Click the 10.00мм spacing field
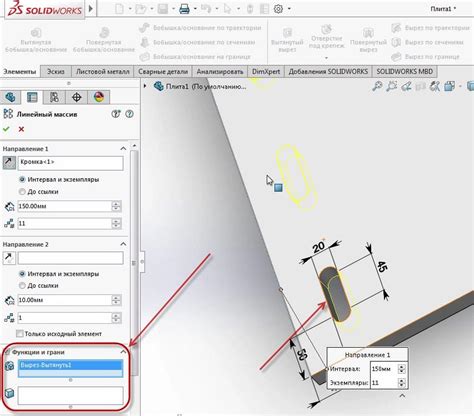This screenshot has height=416, width=474. click(64, 300)
